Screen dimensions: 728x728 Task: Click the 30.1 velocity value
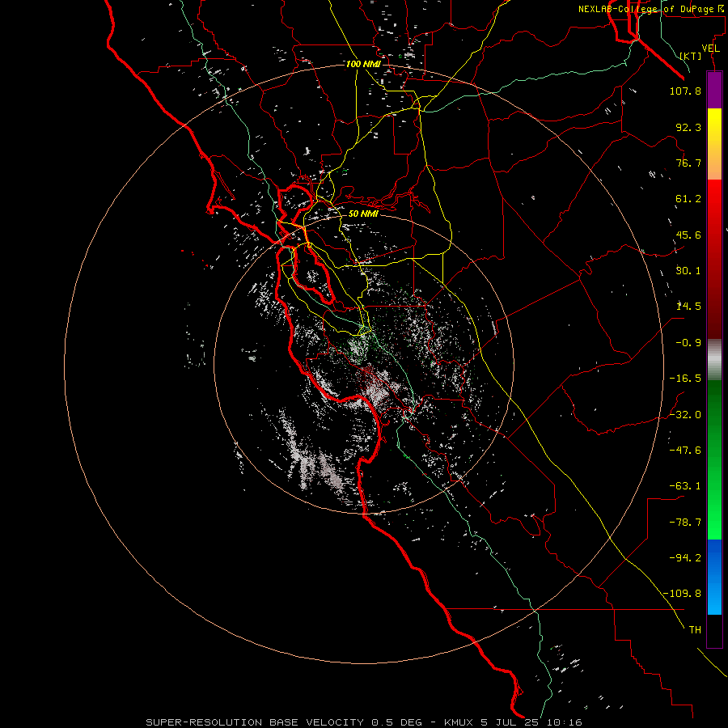(x=688, y=271)
